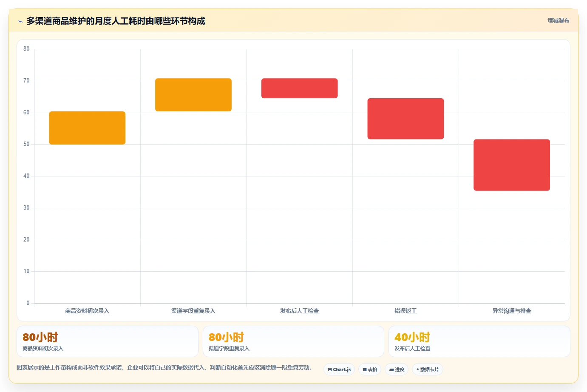
Task: Click the y-axis value 0
Action: (x=28, y=303)
